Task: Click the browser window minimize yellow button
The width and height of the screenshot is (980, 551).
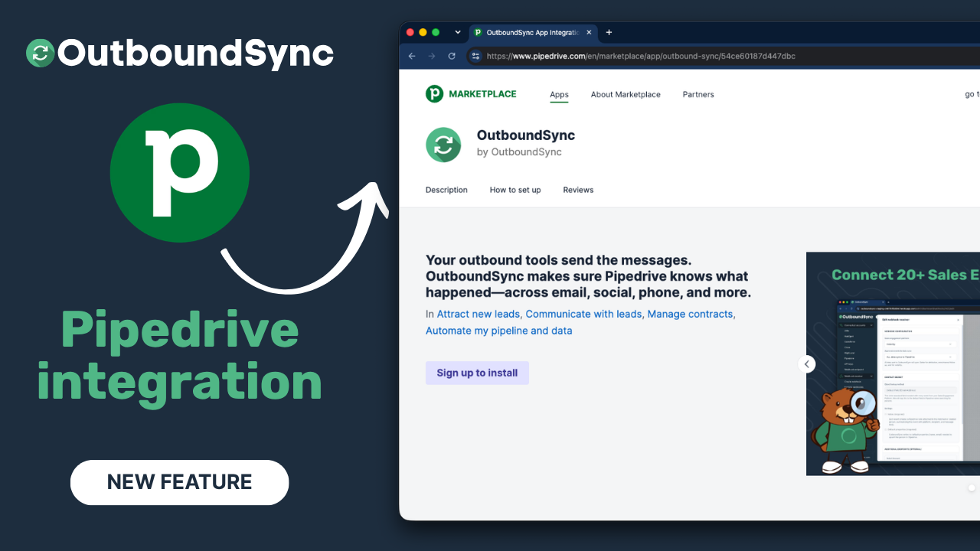Action: point(423,32)
